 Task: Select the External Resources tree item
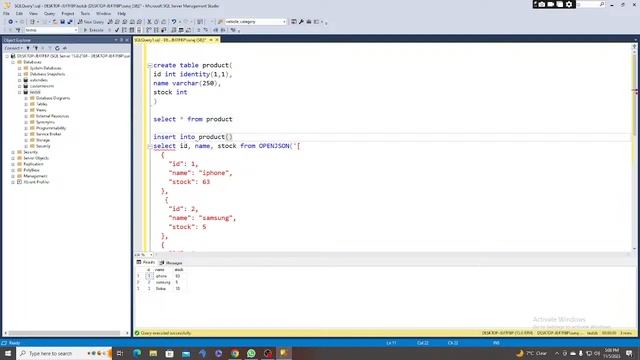[x=52, y=116]
